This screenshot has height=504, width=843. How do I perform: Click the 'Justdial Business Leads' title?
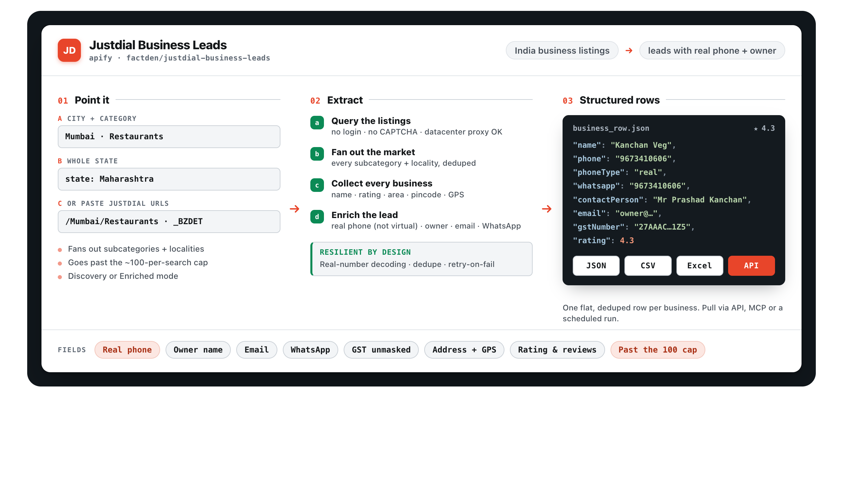click(158, 45)
